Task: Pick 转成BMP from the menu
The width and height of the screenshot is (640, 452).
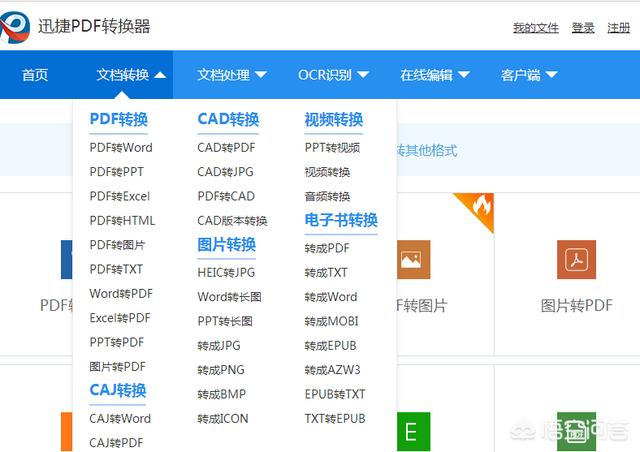Action: (222, 394)
